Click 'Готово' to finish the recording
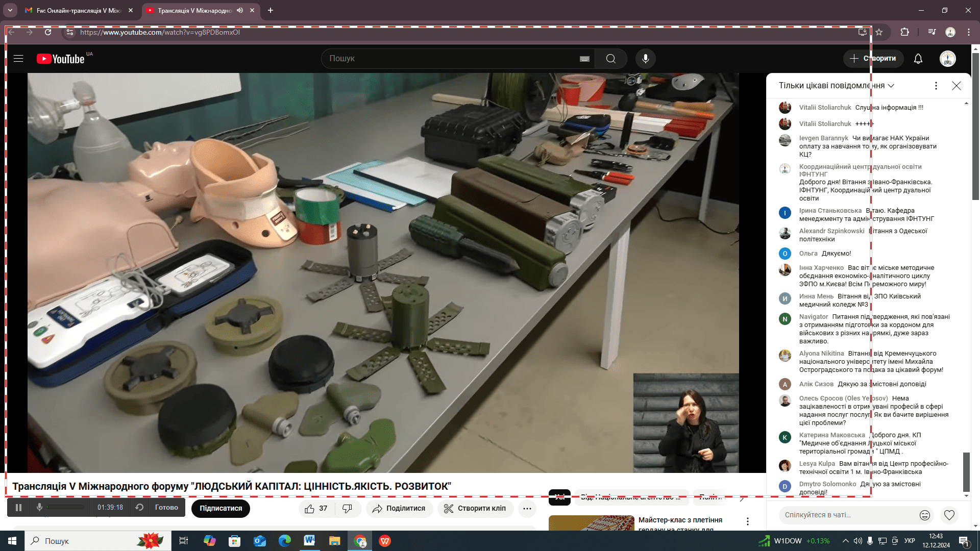 pyautogui.click(x=166, y=507)
